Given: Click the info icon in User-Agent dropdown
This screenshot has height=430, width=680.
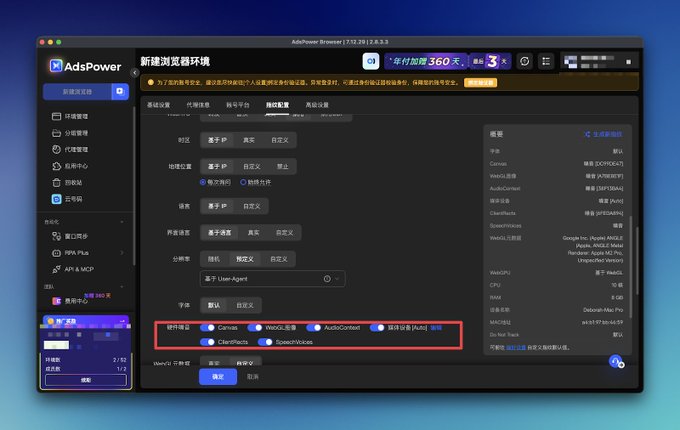Looking at the screenshot, I should coord(327,279).
